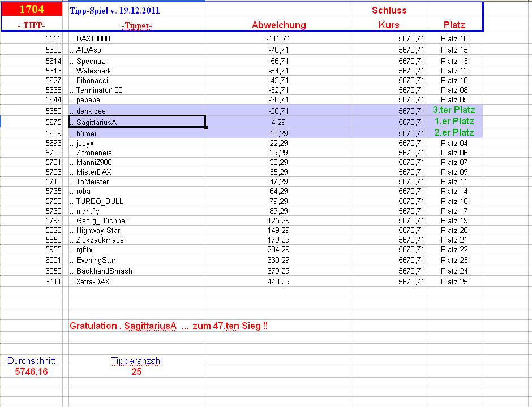Click the green '1.er Platz' cell
The image size is (532, 407).
[454, 122]
